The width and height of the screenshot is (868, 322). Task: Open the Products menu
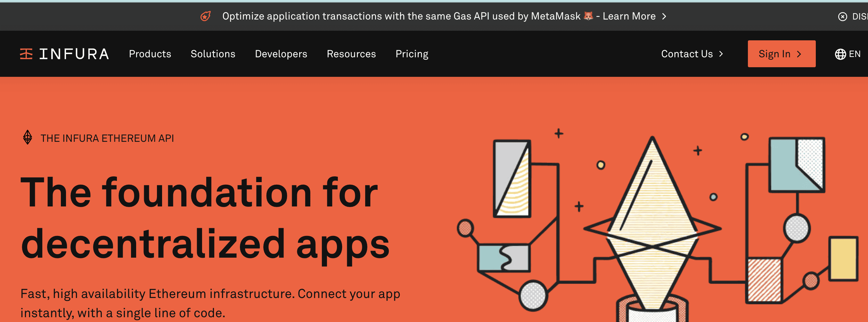coord(150,54)
